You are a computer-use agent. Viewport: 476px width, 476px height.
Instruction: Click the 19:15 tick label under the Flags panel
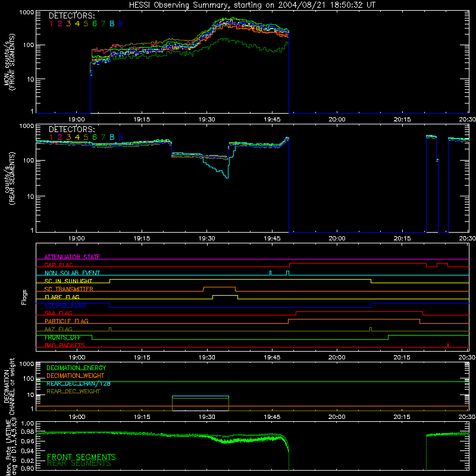coord(142,358)
